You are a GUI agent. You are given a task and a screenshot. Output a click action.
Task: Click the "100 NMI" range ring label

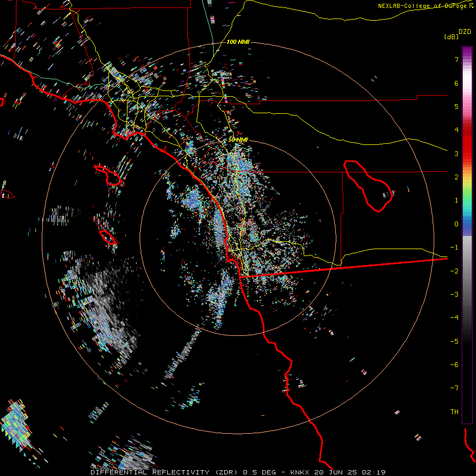tap(238, 42)
